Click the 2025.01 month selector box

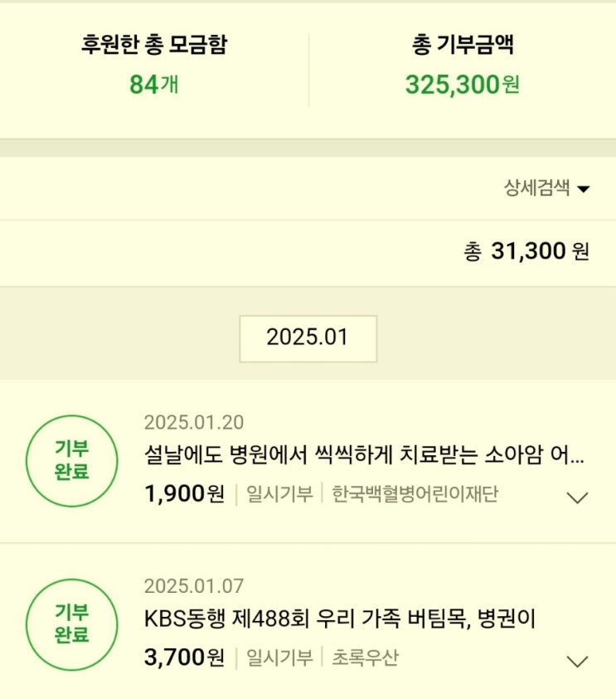(x=308, y=338)
